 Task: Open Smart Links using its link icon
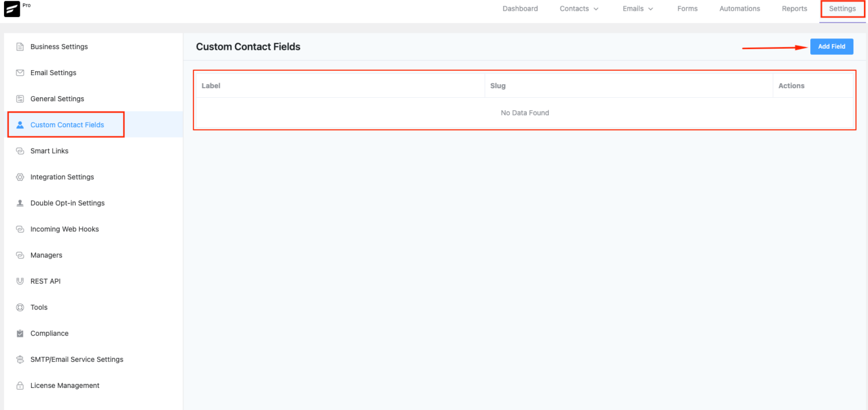coord(20,150)
